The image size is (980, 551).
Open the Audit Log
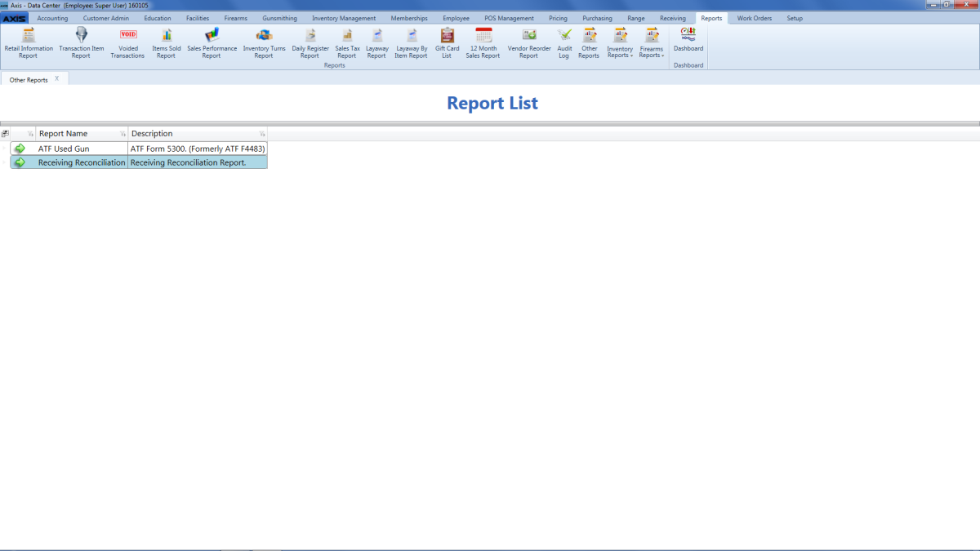(x=564, y=42)
